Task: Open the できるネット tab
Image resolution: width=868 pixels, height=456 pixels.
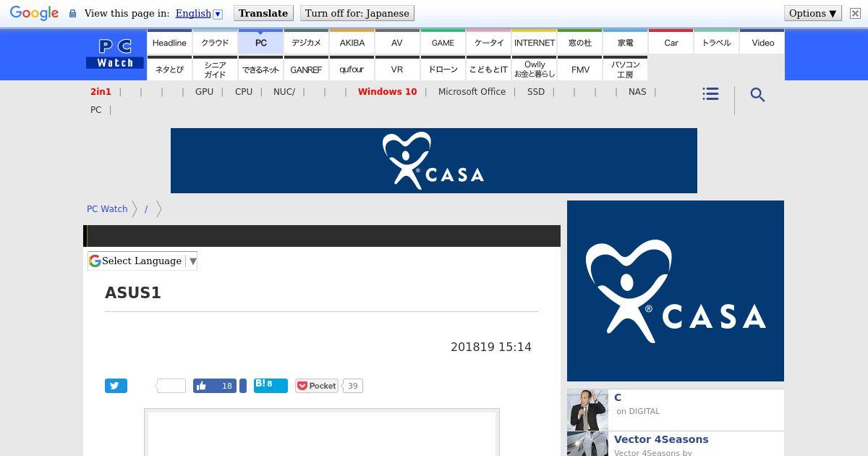Action: 260,69
